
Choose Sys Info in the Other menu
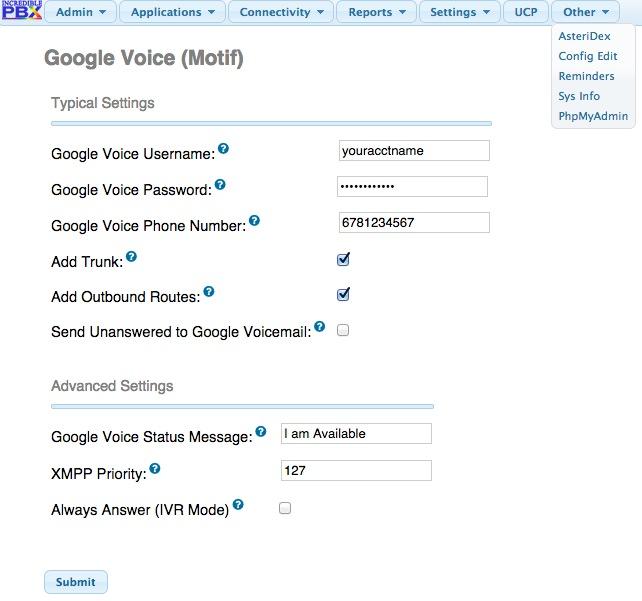[x=579, y=96]
